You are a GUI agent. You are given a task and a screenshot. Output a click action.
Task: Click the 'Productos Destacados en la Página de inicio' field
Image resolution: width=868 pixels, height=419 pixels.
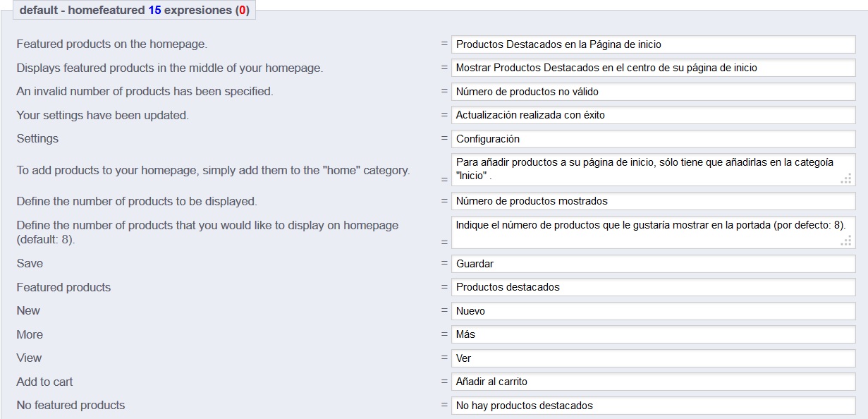click(x=653, y=44)
